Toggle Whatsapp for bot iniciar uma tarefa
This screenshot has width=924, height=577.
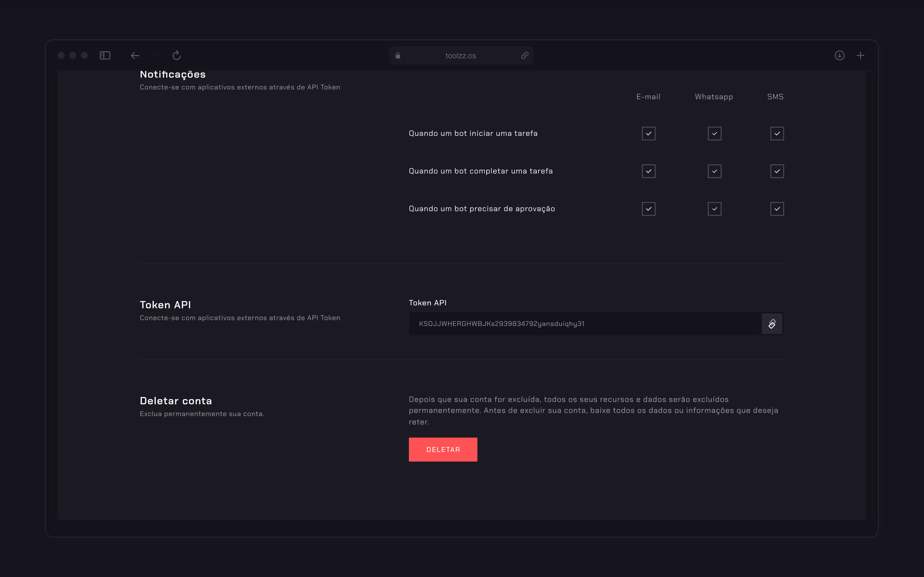(714, 134)
